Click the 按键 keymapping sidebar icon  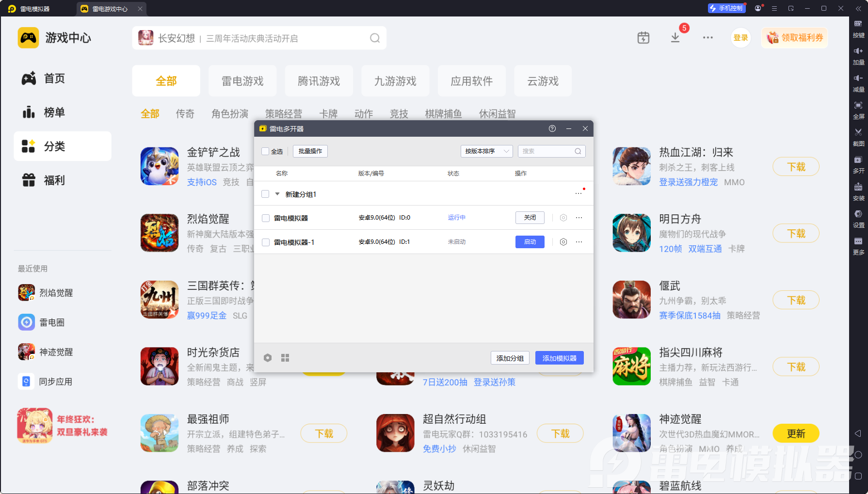pos(858,29)
